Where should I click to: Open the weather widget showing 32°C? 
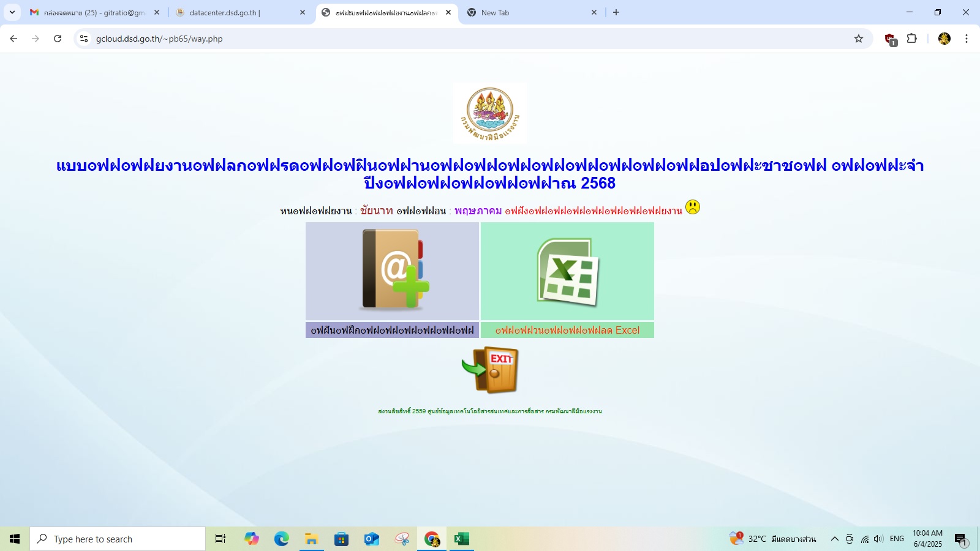pyautogui.click(x=773, y=539)
